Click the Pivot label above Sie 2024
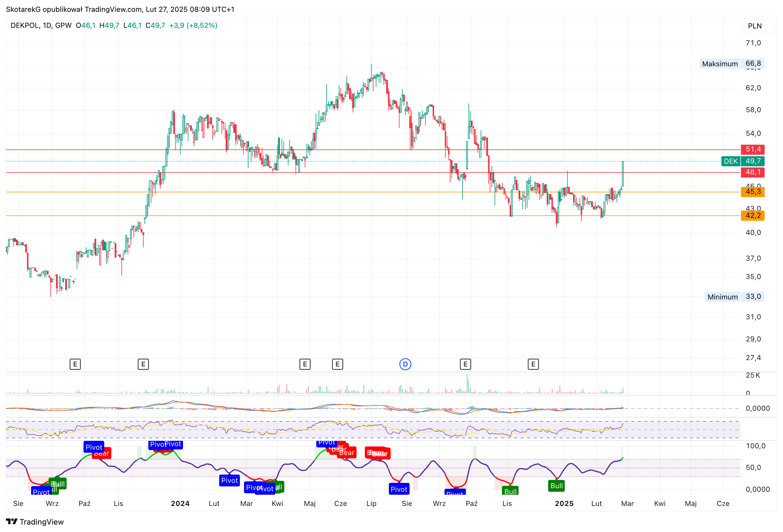Image resolution: width=783 pixels, height=532 pixels. tap(399, 489)
